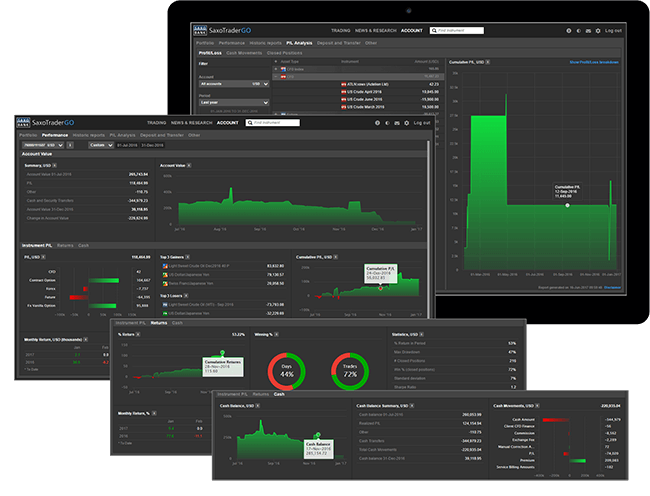Click the export icon beside Cash Movements, USD
This screenshot has width=650, height=496.
coord(537,405)
